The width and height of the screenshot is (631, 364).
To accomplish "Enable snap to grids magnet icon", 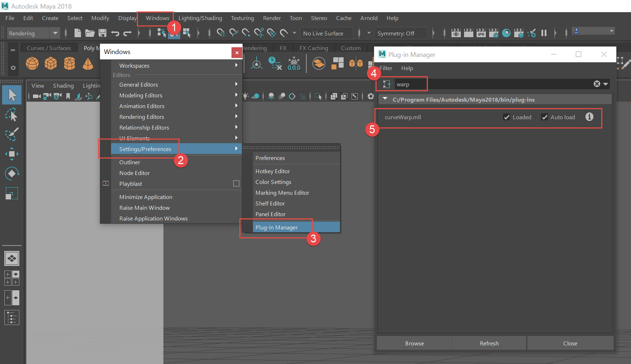I will tap(221, 33).
